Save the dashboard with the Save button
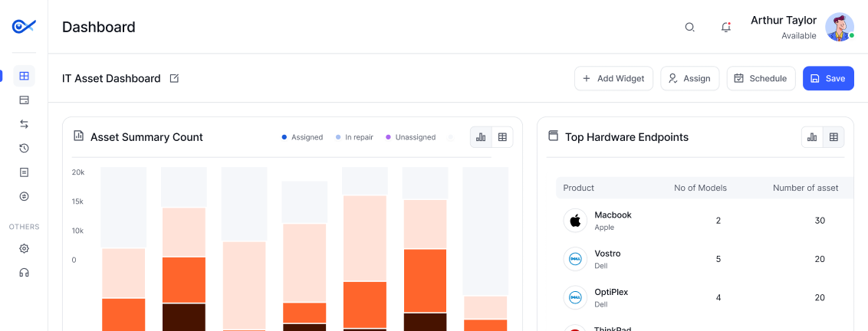This screenshot has height=331, width=868. pyautogui.click(x=828, y=79)
